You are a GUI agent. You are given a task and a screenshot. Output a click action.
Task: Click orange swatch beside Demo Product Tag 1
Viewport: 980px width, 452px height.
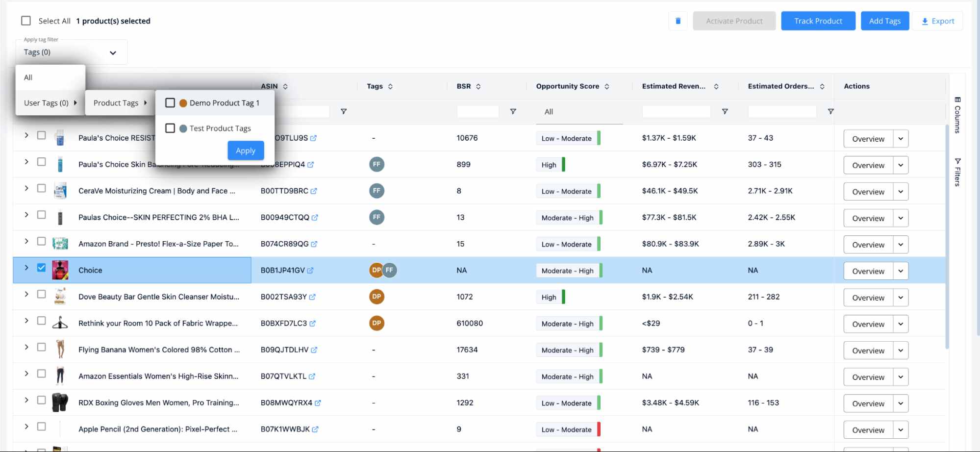(x=183, y=103)
